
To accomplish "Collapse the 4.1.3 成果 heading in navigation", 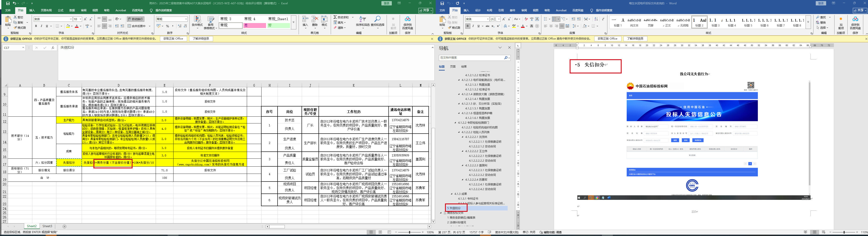I will point(452,194).
